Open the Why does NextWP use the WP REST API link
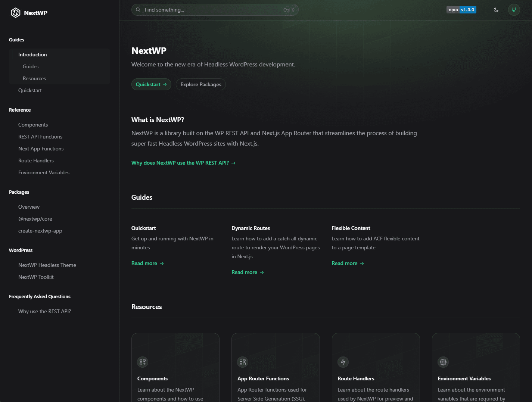Screen dimensions: 532x402 [183, 163]
